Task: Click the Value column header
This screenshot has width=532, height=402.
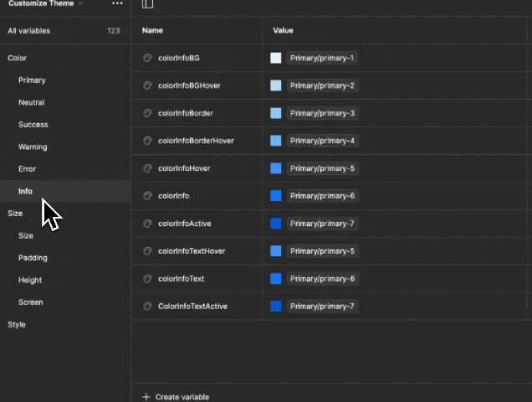Action: (x=283, y=31)
